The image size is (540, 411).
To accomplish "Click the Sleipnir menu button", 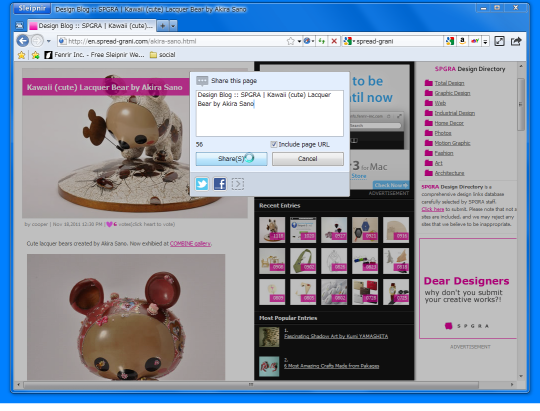I will pyautogui.click(x=32, y=9).
